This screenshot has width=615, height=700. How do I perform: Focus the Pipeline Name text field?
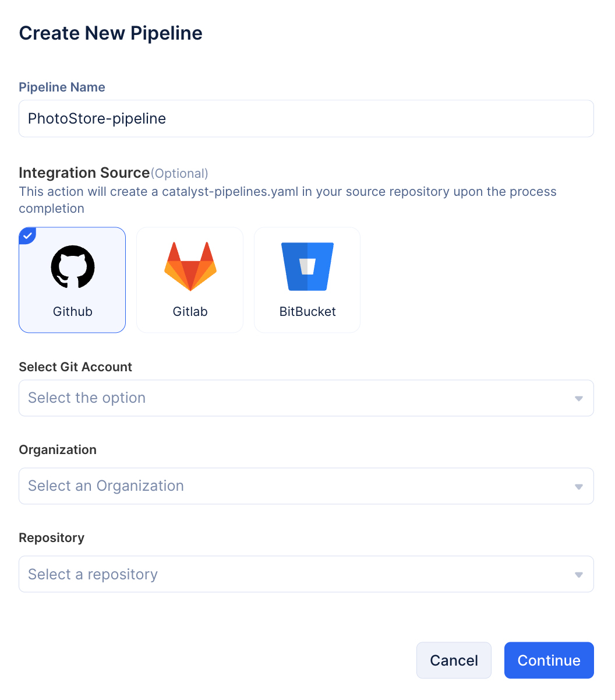coord(306,119)
